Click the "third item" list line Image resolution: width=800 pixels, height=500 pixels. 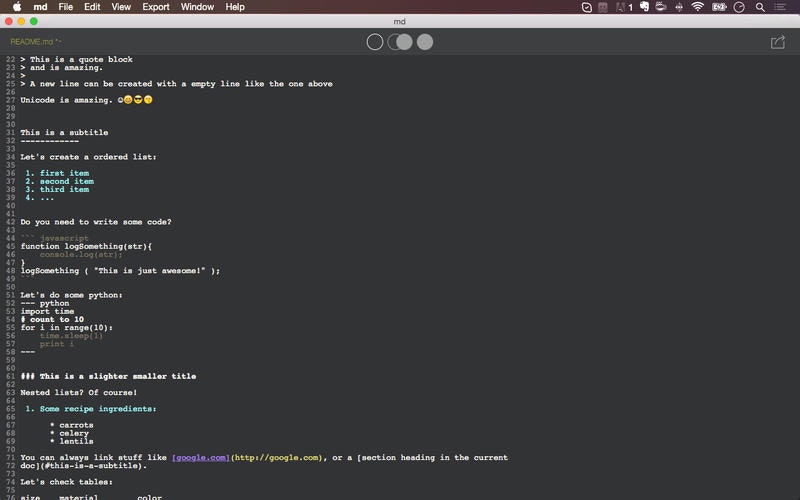coord(57,189)
